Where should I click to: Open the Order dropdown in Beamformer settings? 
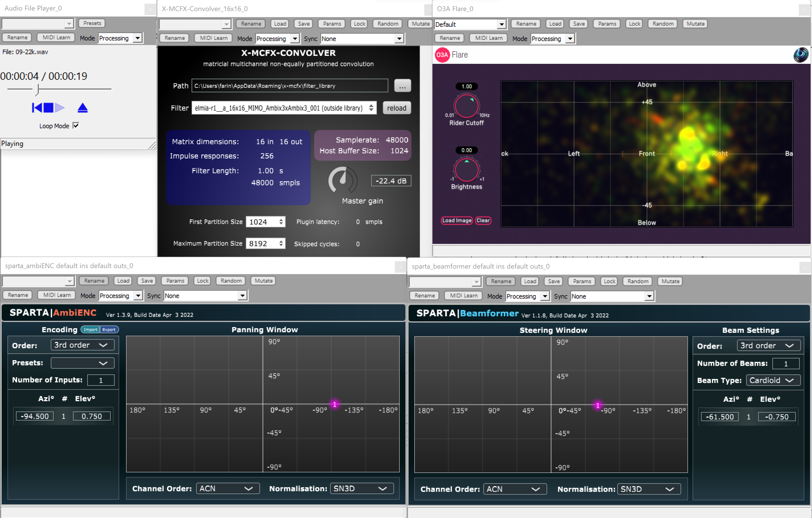(x=768, y=346)
